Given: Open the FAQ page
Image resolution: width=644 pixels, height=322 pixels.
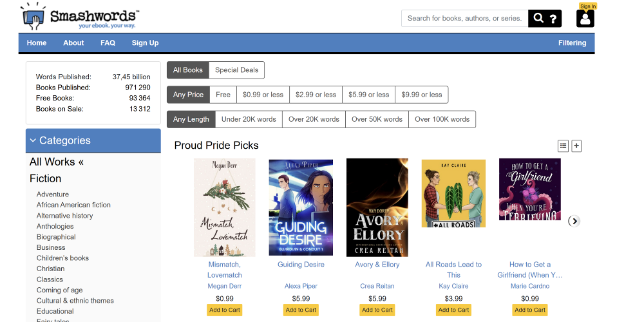Looking at the screenshot, I should pos(108,43).
